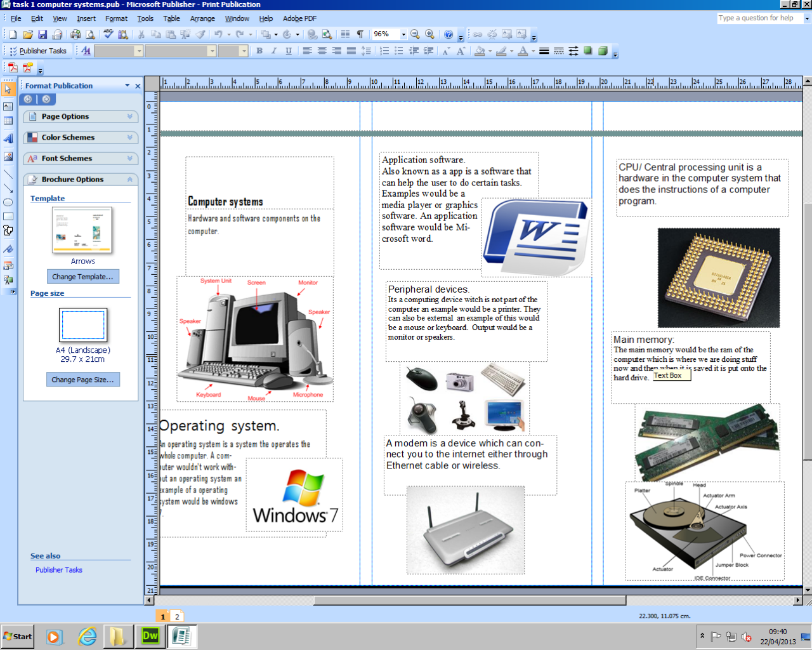Click the Change Page Size button
812x650 pixels.
coord(83,380)
